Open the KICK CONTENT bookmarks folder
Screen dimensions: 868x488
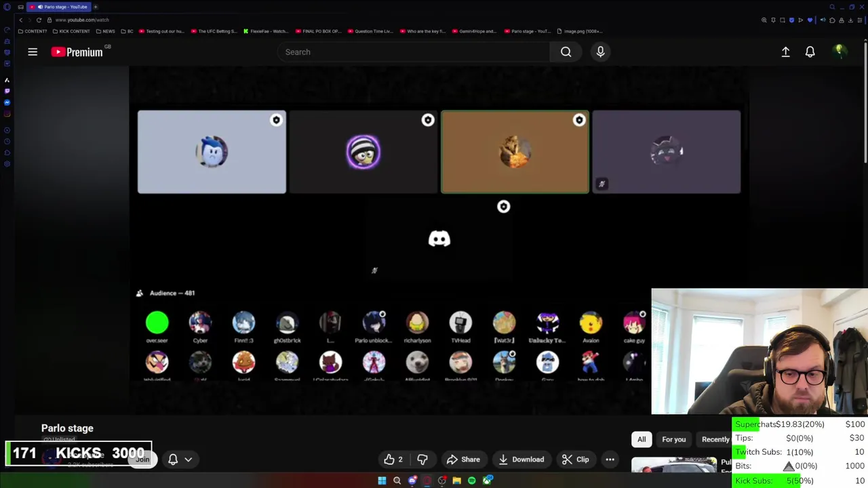72,31
